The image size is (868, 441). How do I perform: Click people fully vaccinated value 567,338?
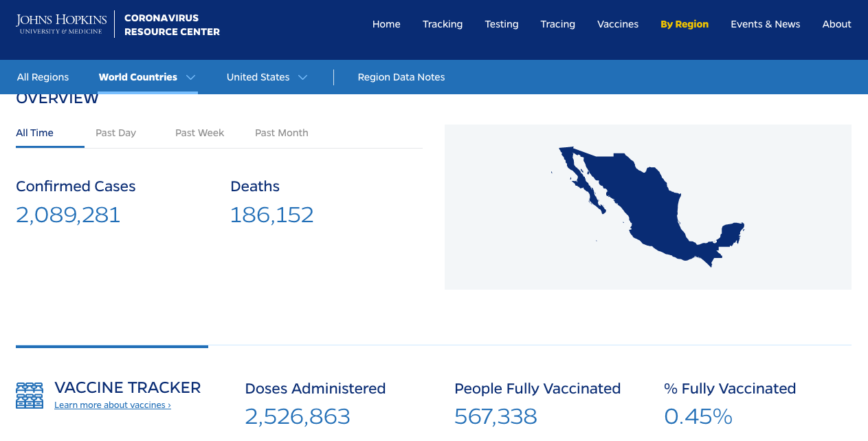coord(496,416)
